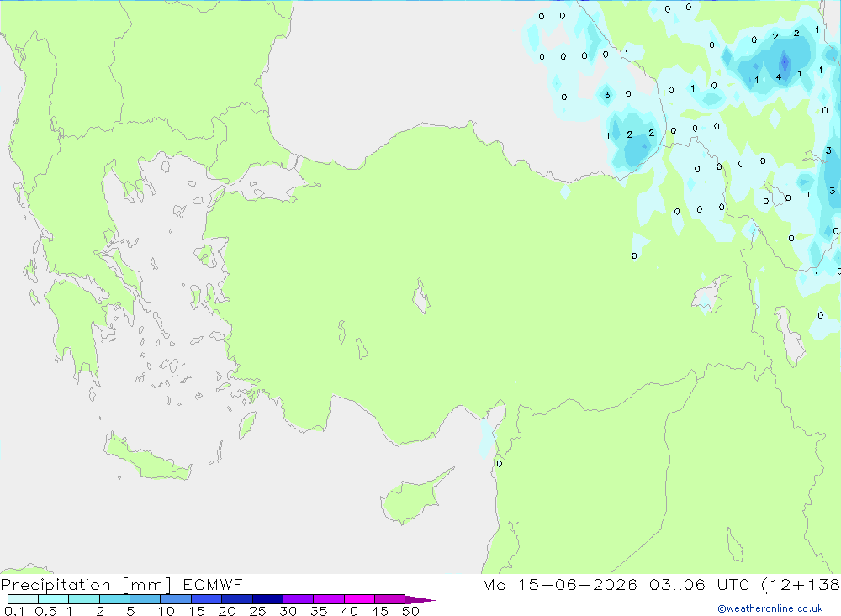This screenshot has width=841, height=616.
Task: Pick the 2–5 mm legend color swatch
Action: [x=114, y=599]
